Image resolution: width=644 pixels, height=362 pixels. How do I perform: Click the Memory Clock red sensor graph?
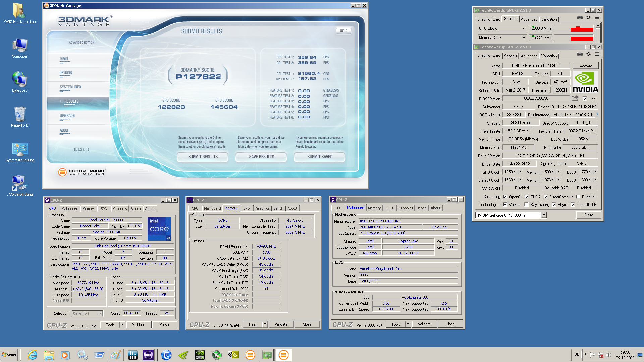pos(574,38)
